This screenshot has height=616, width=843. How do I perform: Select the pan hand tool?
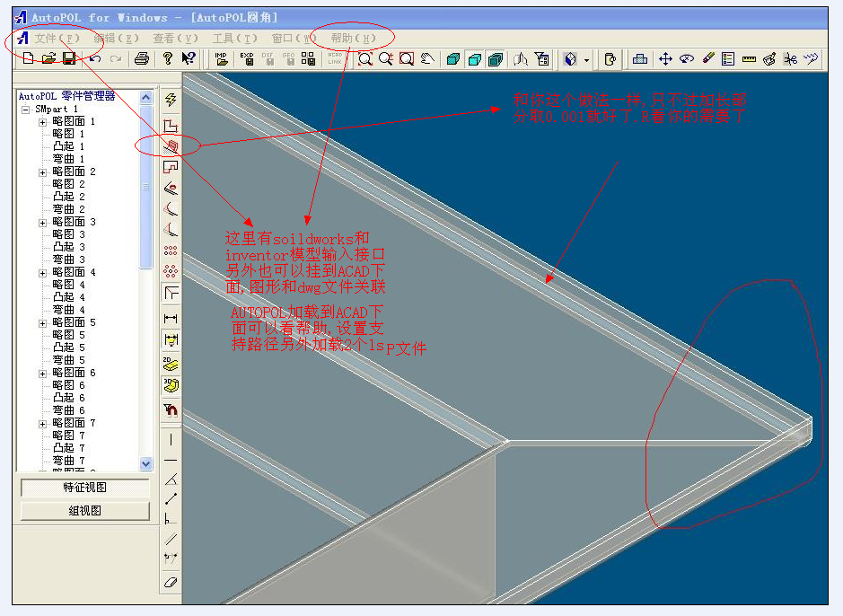[427, 58]
